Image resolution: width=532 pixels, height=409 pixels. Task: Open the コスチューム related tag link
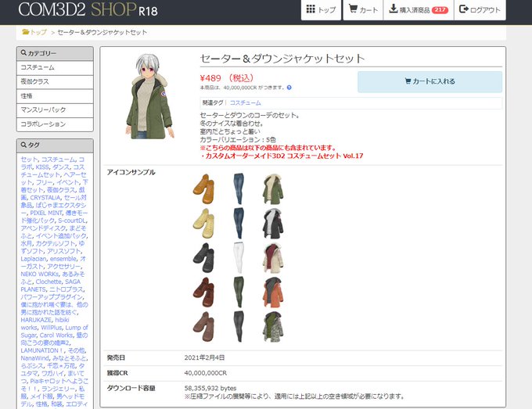pos(246,102)
